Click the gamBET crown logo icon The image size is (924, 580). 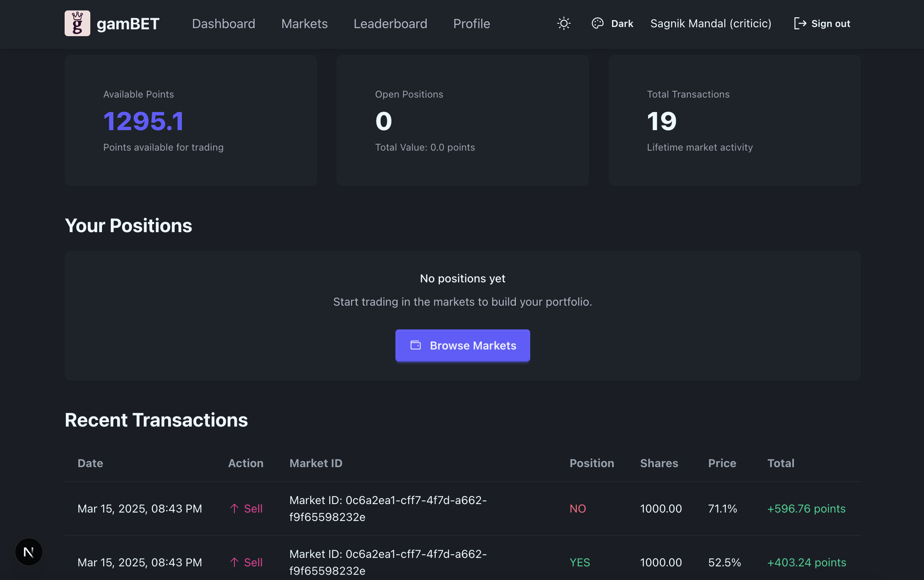77,23
